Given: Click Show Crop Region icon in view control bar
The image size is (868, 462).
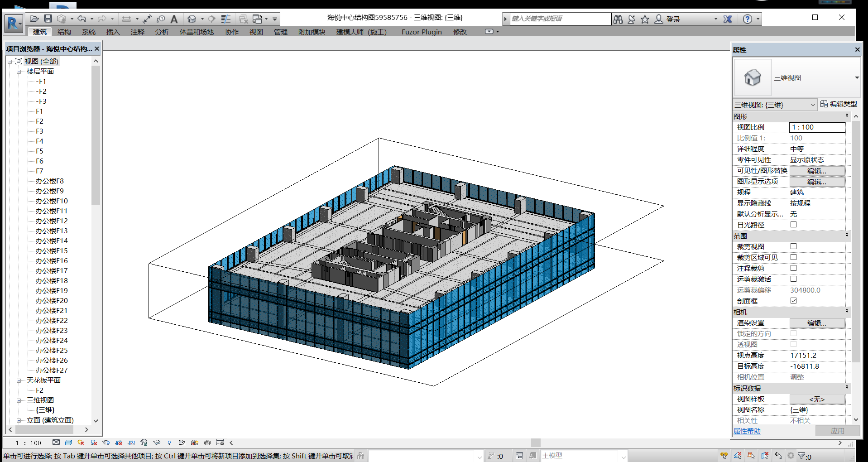Looking at the screenshot, I should point(131,443).
